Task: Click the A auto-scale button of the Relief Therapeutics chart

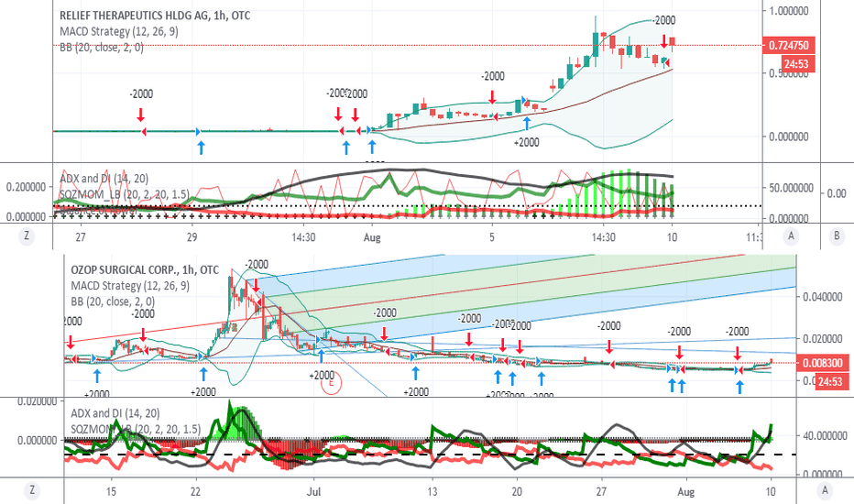Action: click(791, 236)
